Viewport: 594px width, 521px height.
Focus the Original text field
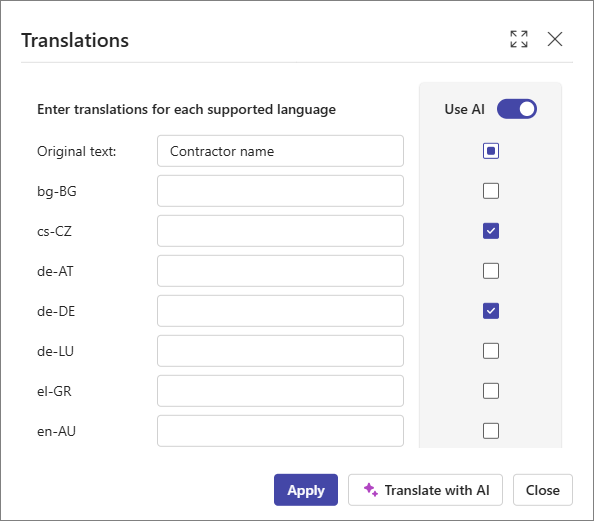point(280,151)
